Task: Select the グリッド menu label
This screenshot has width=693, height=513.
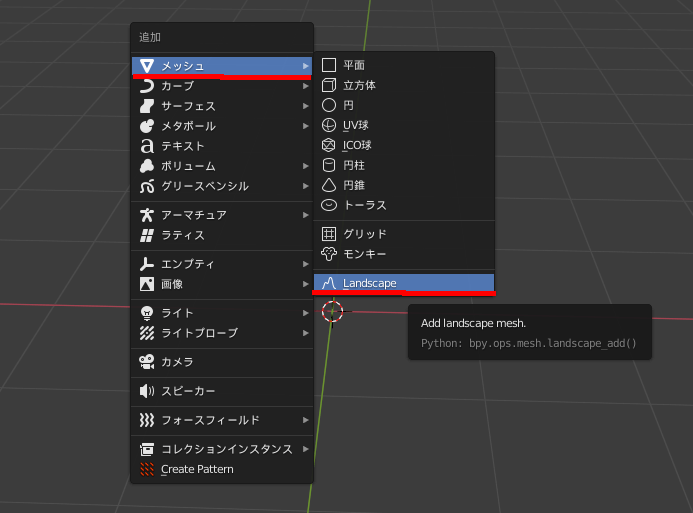Action: [x=365, y=234]
